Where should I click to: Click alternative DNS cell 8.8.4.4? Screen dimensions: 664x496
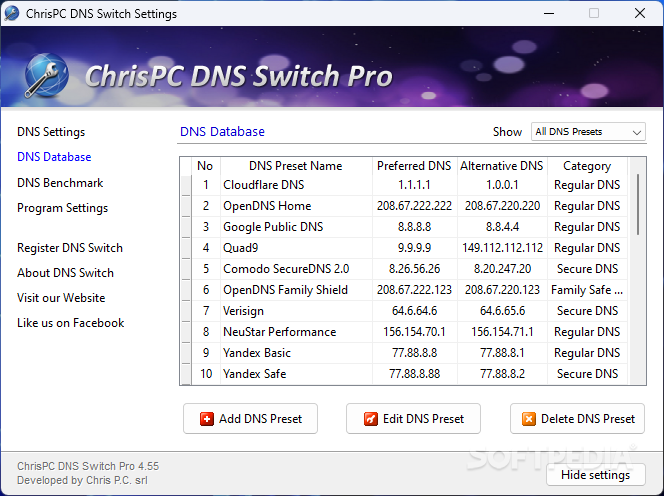502,227
